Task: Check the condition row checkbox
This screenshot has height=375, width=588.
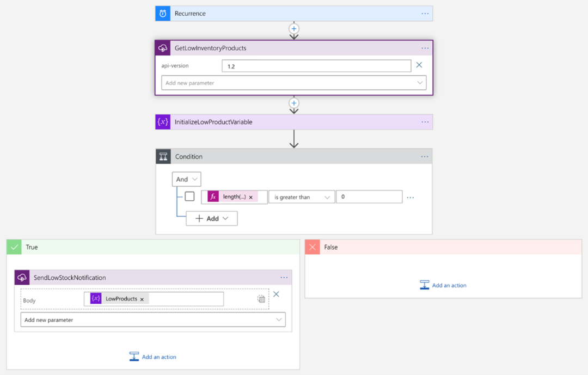Action: click(x=190, y=196)
